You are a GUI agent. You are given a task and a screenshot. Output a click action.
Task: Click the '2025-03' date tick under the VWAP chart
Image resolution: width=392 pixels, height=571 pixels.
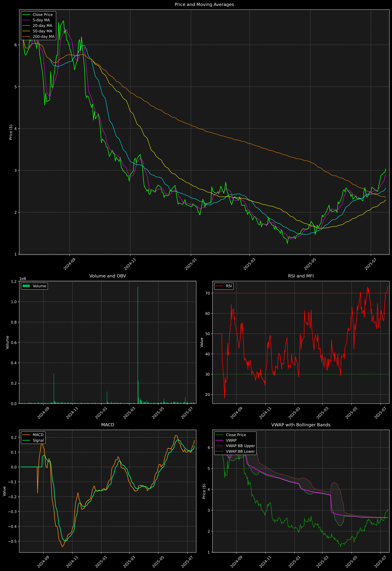(322, 562)
